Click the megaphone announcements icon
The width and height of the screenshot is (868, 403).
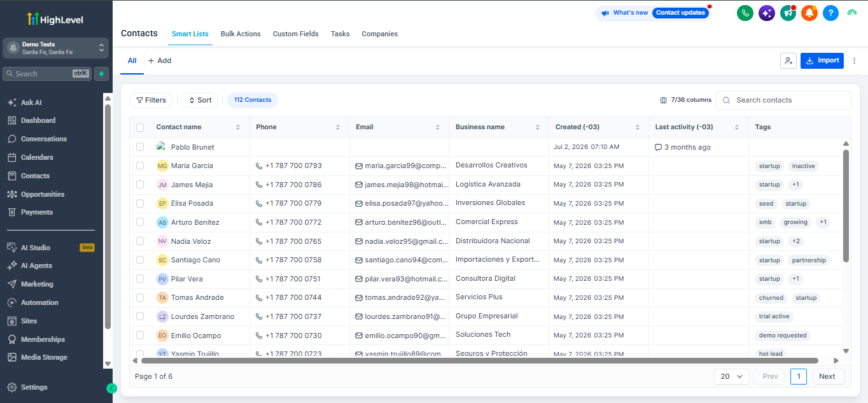788,13
